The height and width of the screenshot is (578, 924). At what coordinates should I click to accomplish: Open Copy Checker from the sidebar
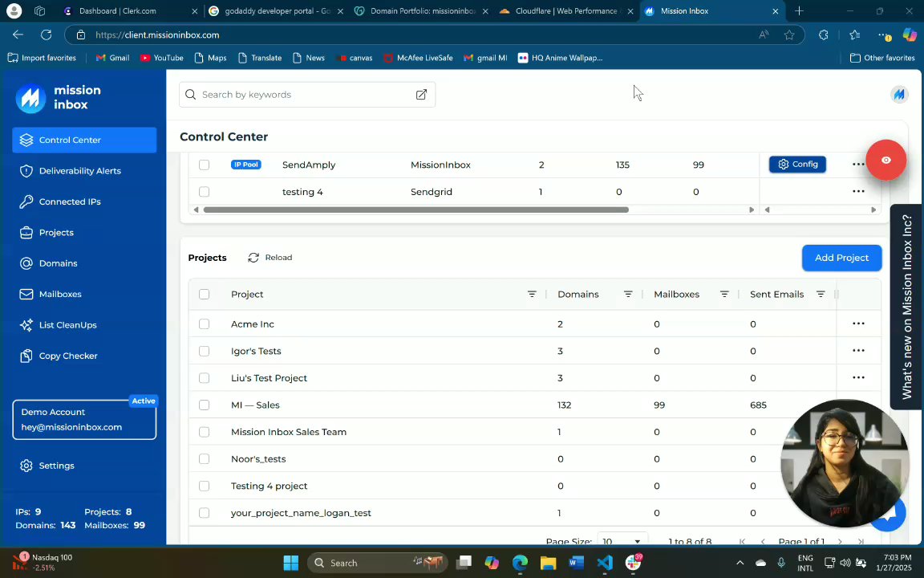(84, 356)
